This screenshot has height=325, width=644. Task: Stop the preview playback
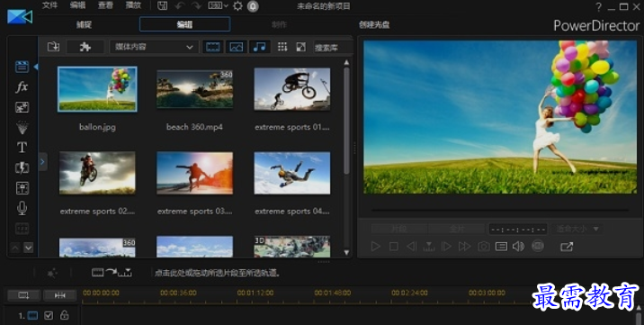pos(393,247)
